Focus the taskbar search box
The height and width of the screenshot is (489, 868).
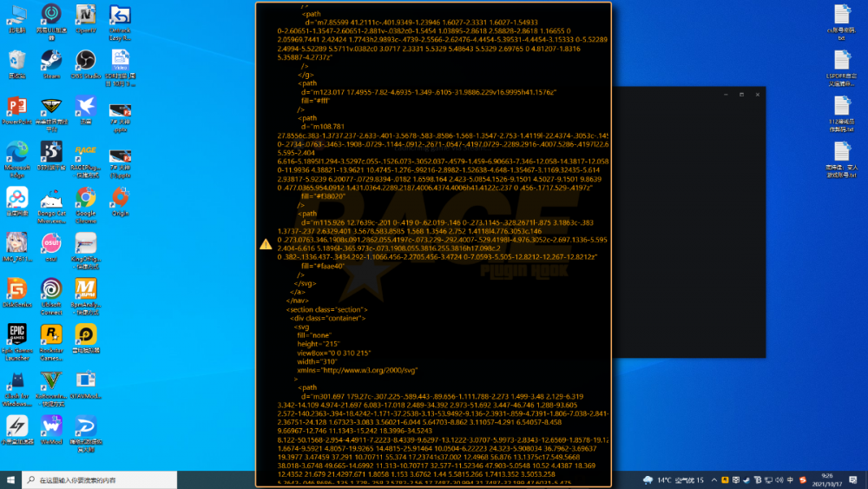(x=99, y=479)
